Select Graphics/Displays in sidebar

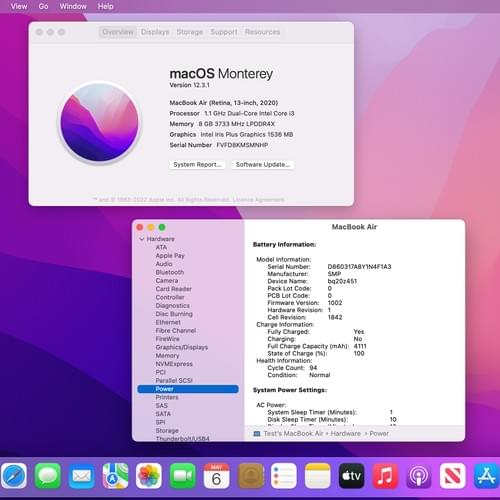182,347
